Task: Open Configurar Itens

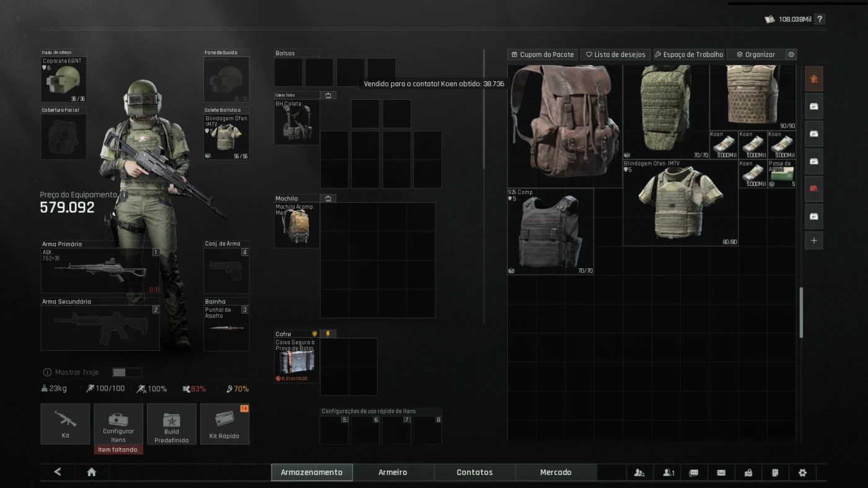Action: tap(118, 424)
